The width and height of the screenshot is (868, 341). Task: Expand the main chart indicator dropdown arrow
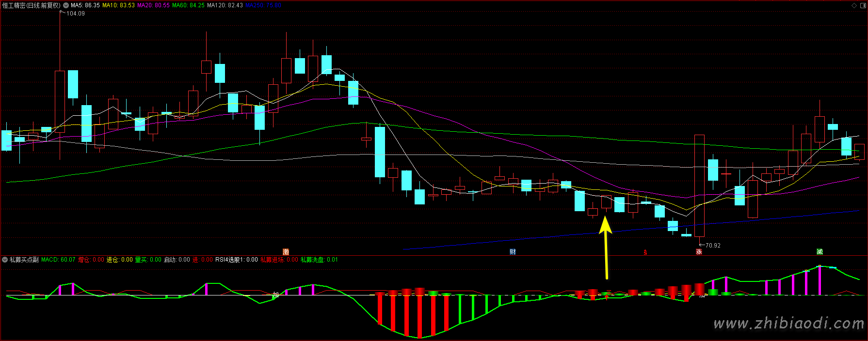pyautogui.click(x=66, y=5)
